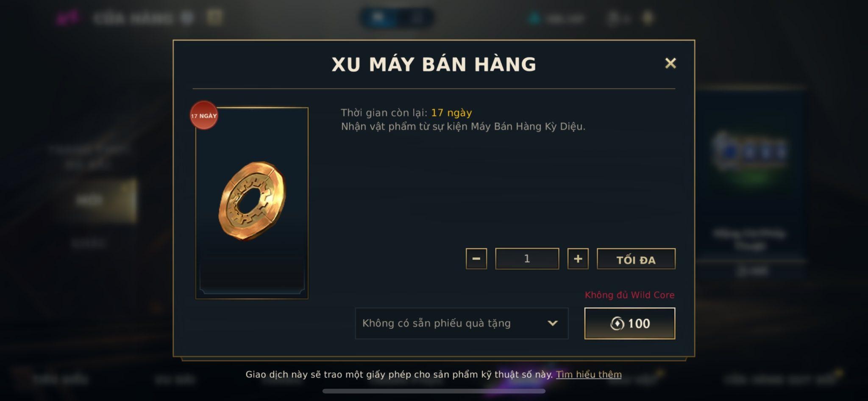Open the Tìm hiểu thêm link
Screen dimensions: 868x401
pos(589,374)
